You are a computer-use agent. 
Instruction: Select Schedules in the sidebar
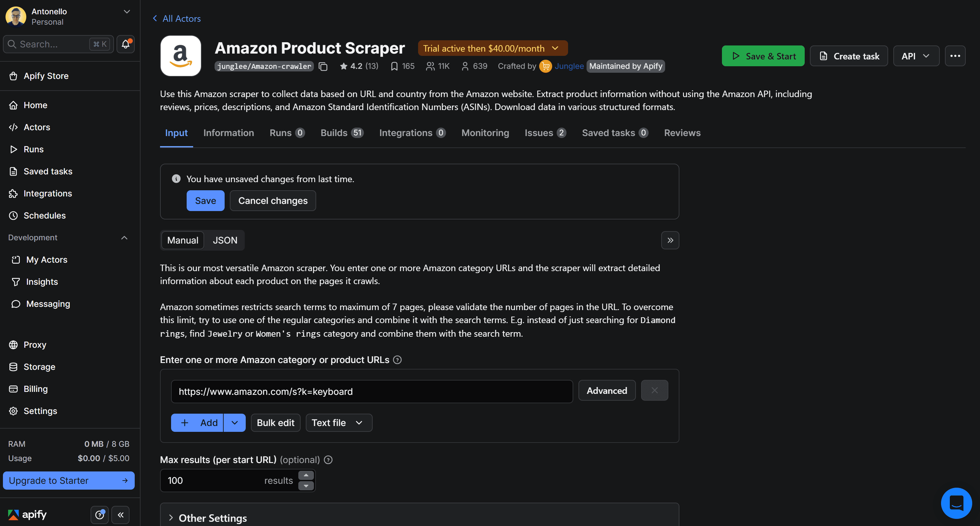pos(44,215)
